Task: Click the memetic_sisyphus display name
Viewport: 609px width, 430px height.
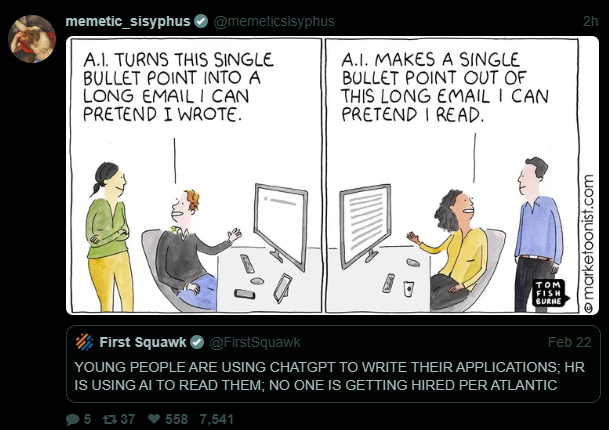Action: [128, 21]
